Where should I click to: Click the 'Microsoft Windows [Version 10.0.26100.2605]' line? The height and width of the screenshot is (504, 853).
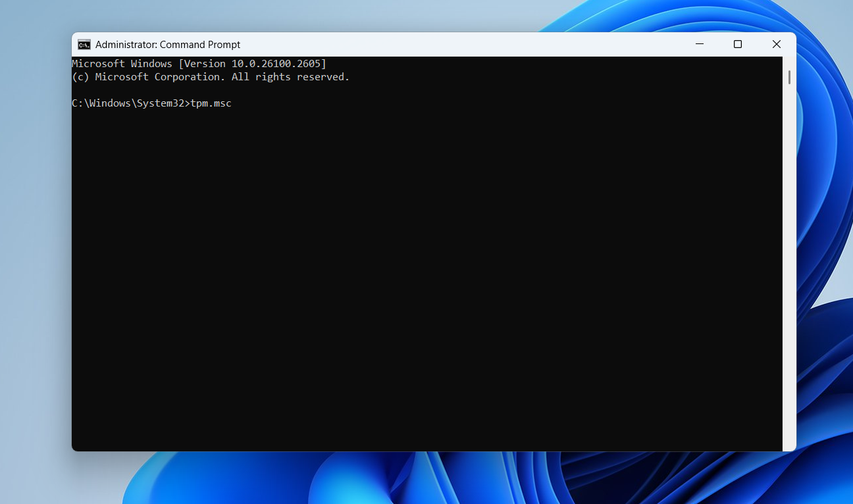(x=199, y=64)
